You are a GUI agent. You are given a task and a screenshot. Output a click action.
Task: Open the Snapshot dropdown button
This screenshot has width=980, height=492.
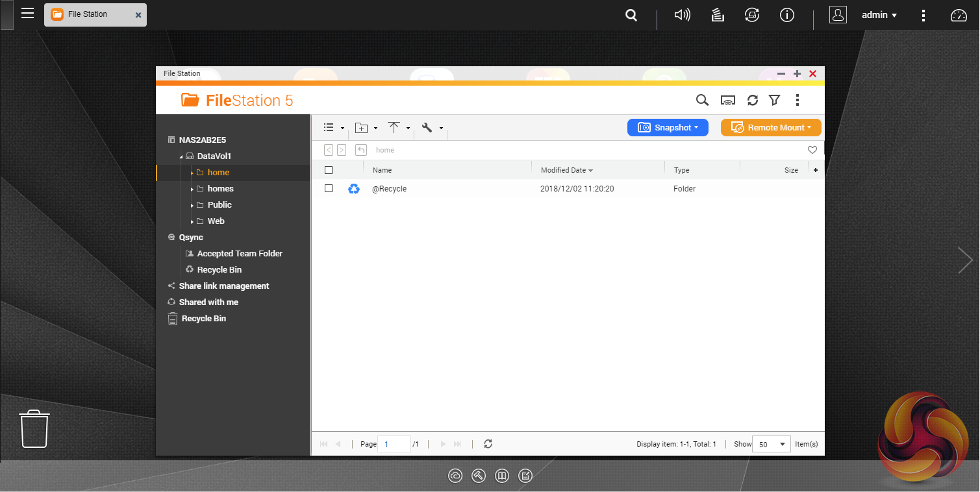[x=668, y=128]
